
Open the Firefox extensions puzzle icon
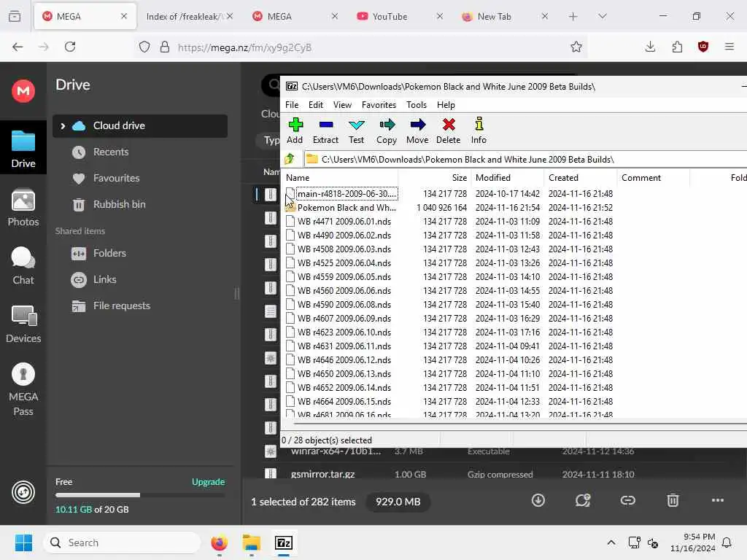[x=677, y=47]
